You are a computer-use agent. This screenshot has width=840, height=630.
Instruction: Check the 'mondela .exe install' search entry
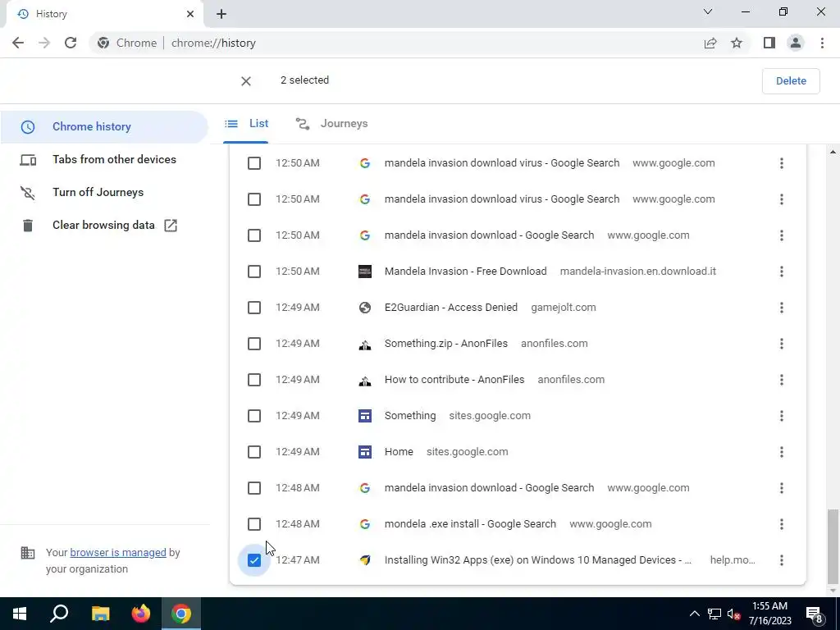coord(254,524)
